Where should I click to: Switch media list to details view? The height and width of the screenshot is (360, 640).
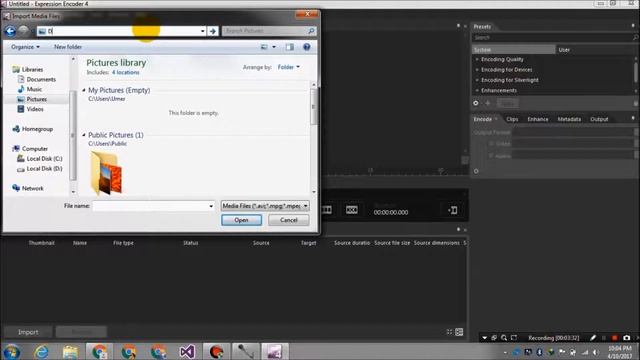click(x=459, y=332)
